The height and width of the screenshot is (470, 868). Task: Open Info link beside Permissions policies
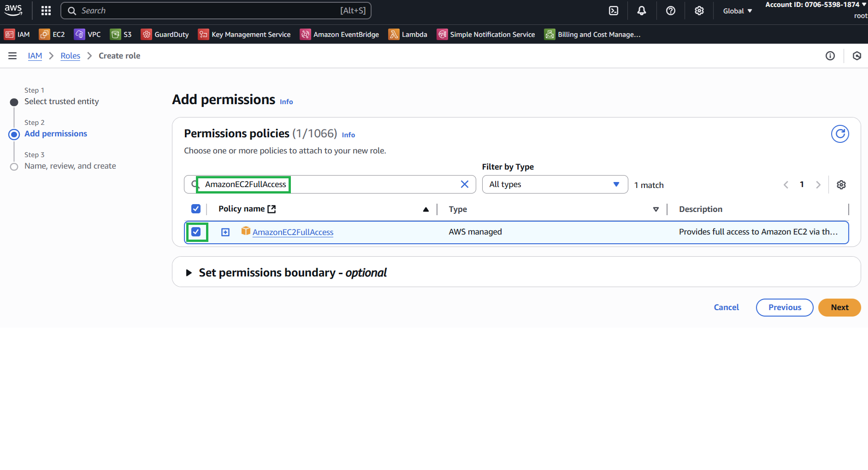coord(348,135)
